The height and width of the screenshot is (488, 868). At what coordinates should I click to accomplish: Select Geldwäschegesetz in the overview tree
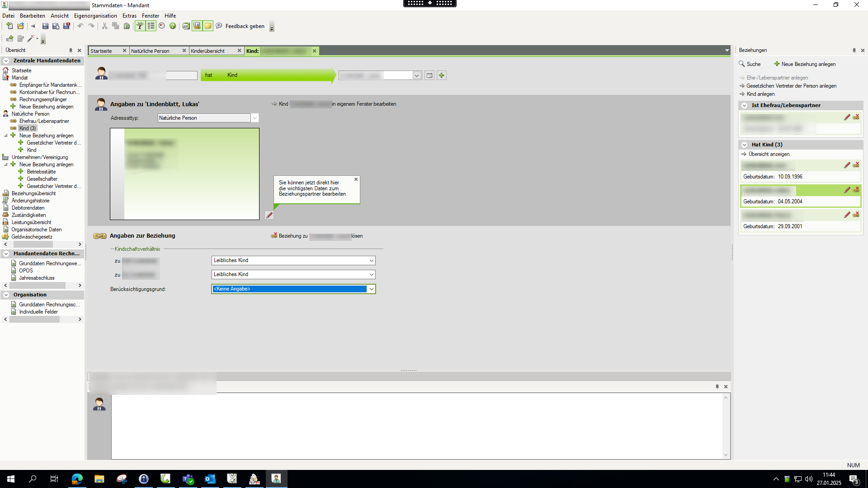[32, 237]
